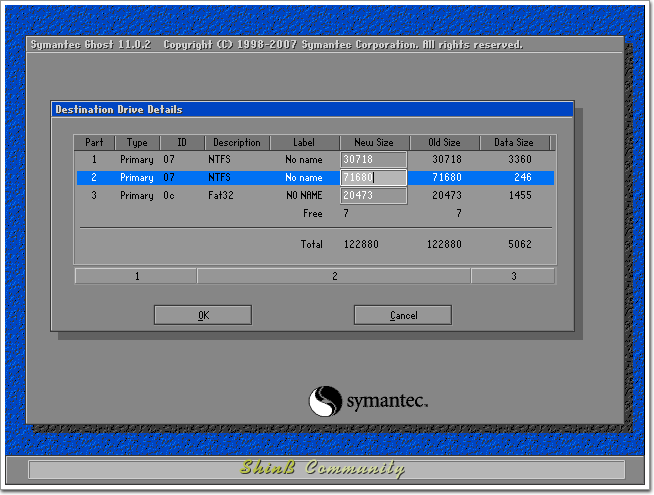
Task: Click the Symantec logo icon
Action: [325, 401]
